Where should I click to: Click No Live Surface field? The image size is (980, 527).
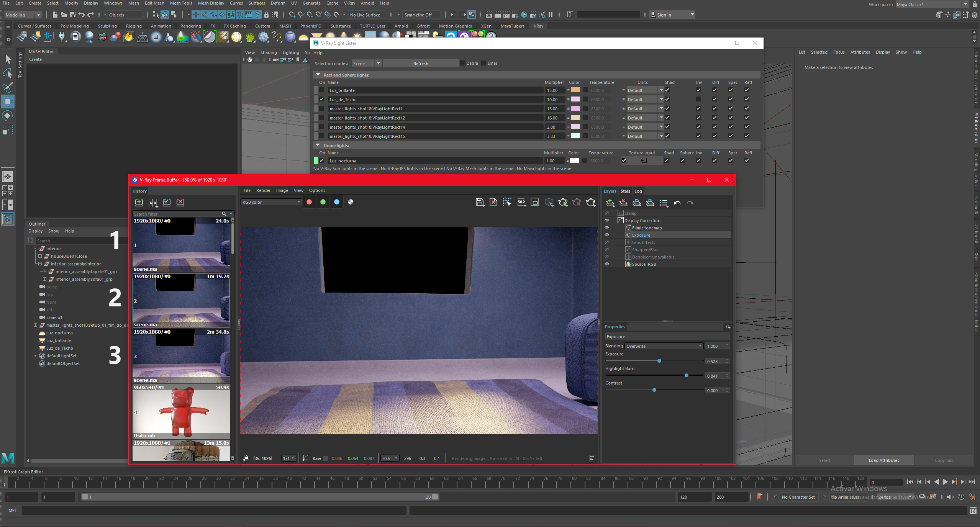[366, 15]
